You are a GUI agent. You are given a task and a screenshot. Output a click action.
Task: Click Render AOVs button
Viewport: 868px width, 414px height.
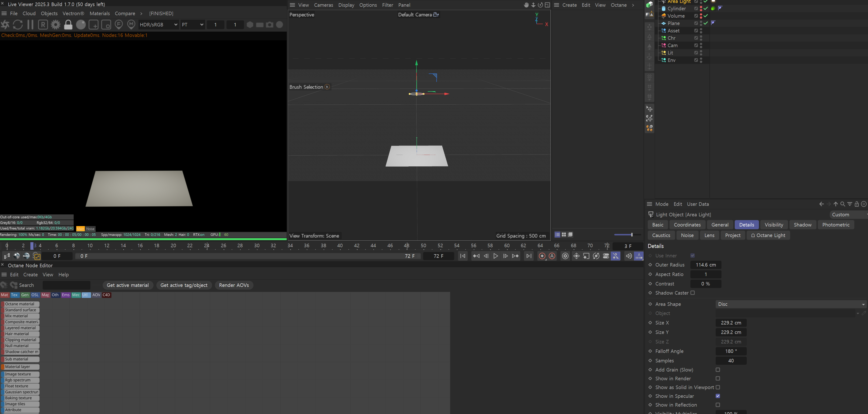click(234, 285)
